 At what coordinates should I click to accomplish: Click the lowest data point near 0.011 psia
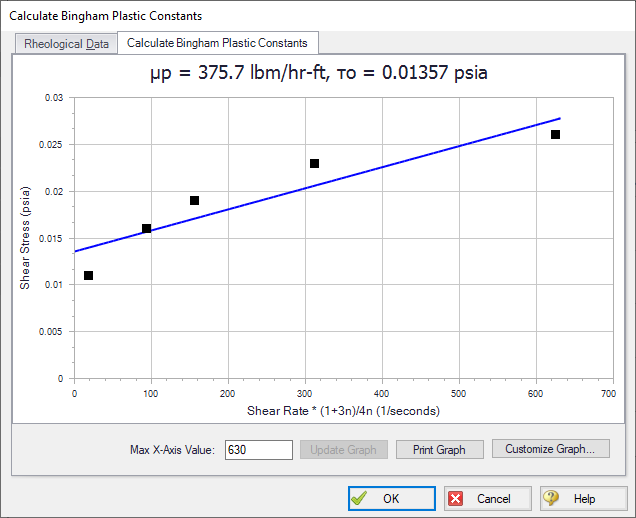(89, 275)
